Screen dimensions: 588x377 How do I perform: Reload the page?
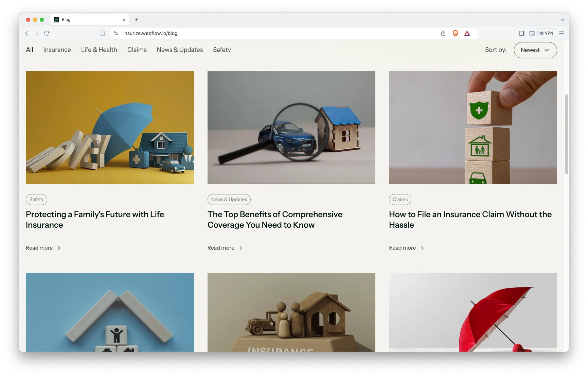coord(47,33)
